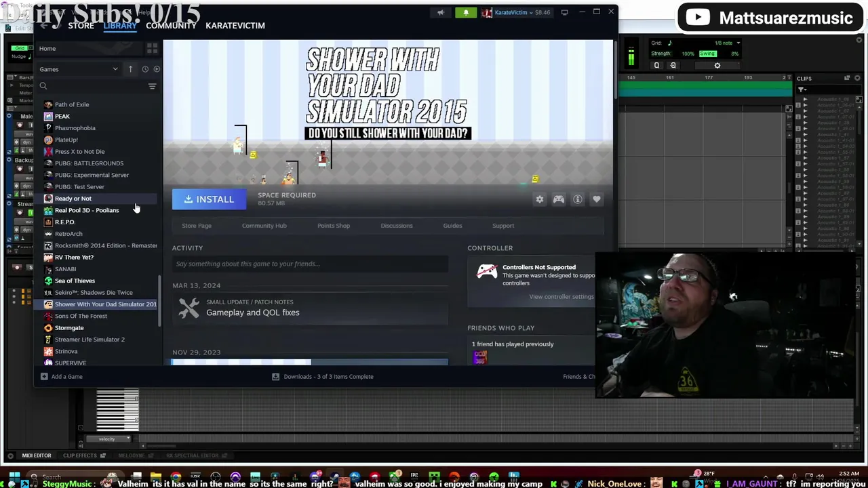868x488 pixels.
Task: Open the Clips panel menu arrow
Action: (858, 78)
